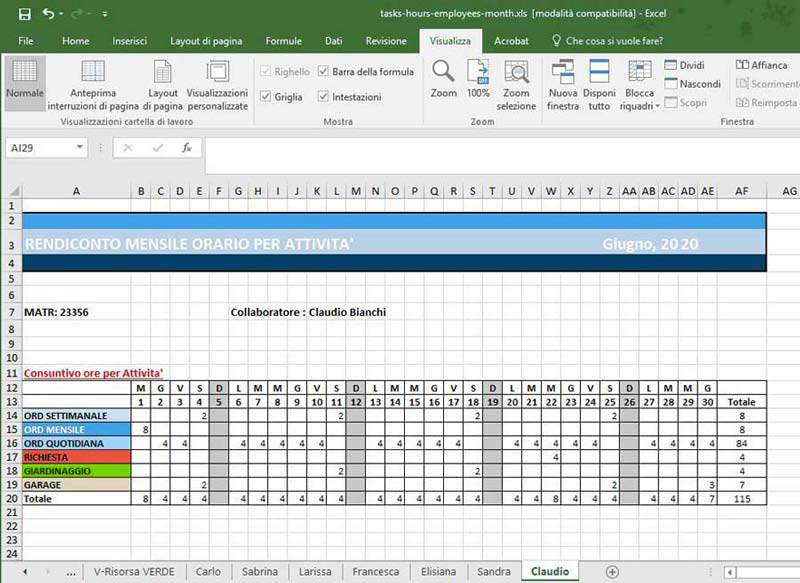This screenshot has height=583, width=800.
Task: Click the formula bar Cancel X icon
Action: [128, 148]
